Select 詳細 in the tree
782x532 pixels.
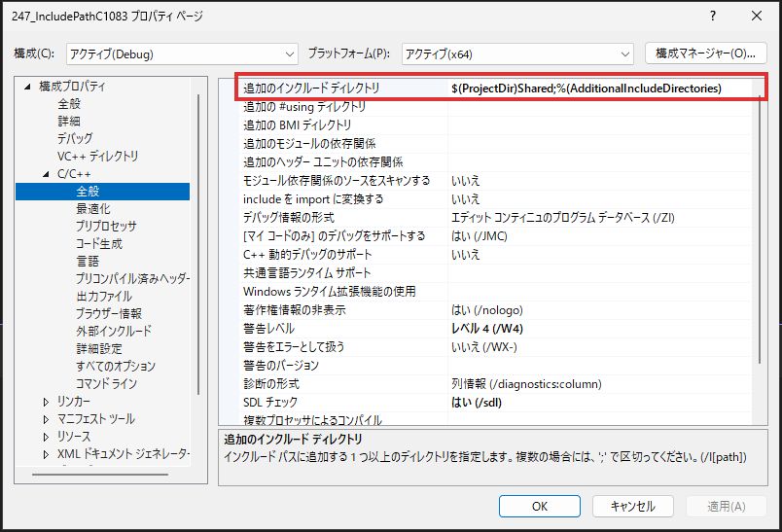[69, 122]
